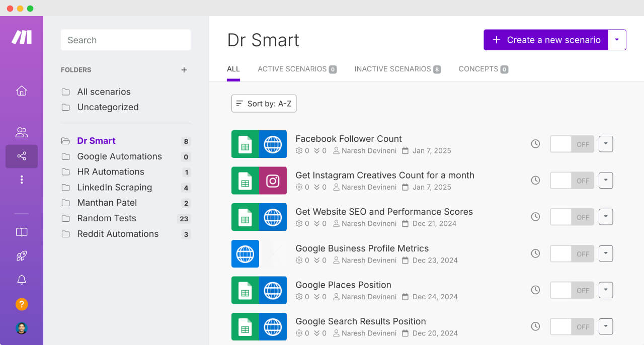Expand options menu for Google Search Results Position

606,326
